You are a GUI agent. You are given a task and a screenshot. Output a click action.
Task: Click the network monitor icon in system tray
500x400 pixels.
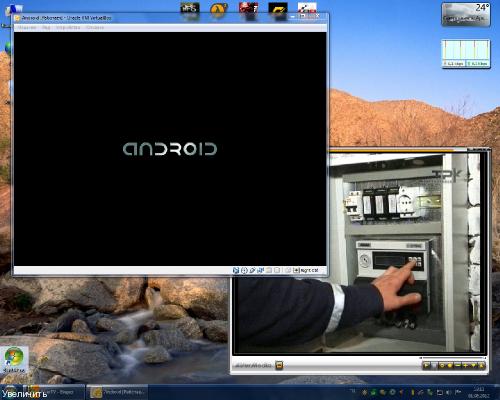440,392
